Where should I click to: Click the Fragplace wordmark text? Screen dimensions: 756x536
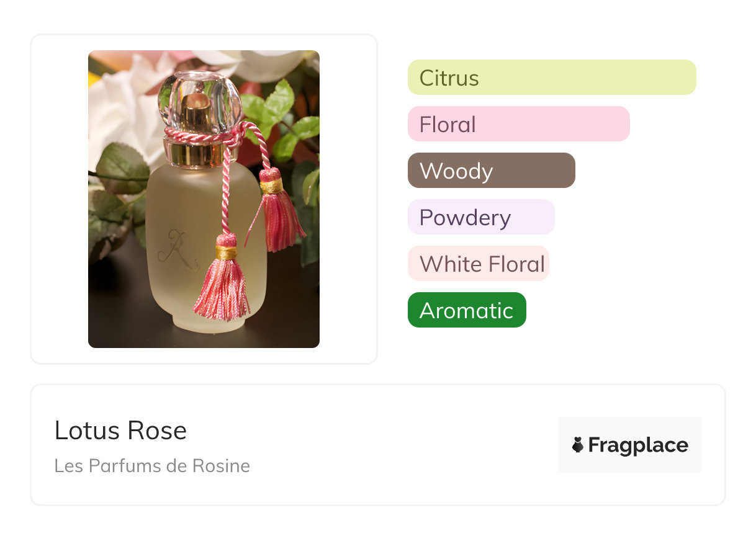click(x=638, y=445)
